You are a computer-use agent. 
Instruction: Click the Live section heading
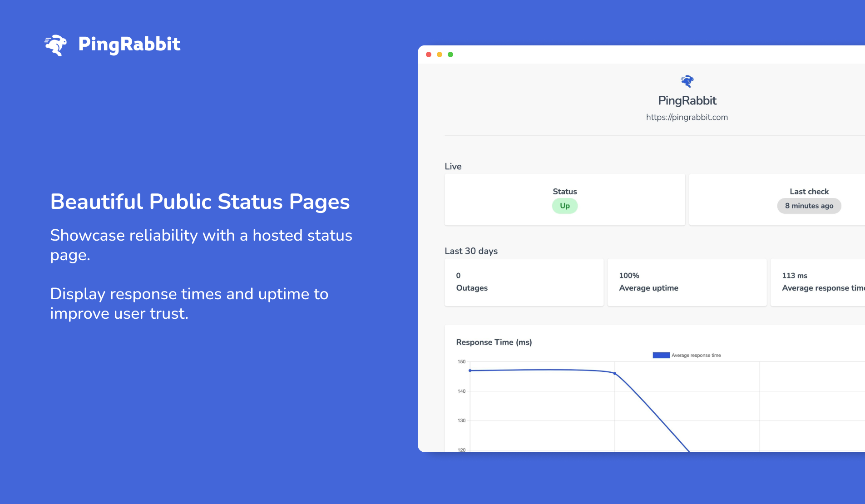453,167
